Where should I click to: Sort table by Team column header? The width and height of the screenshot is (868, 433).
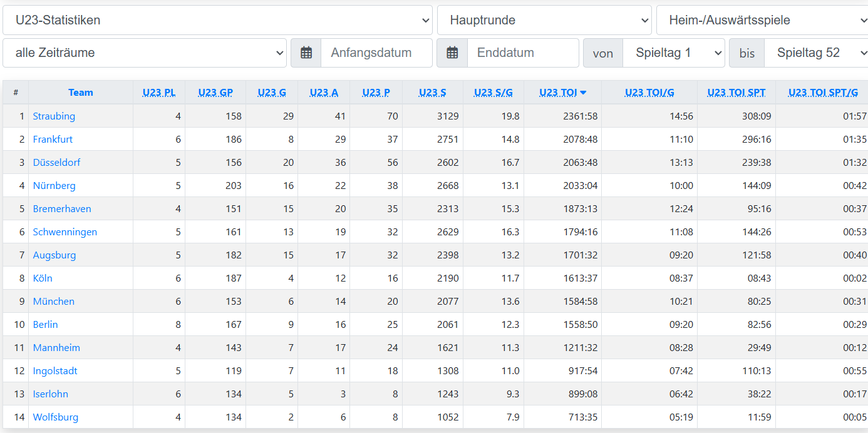(81, 93)
